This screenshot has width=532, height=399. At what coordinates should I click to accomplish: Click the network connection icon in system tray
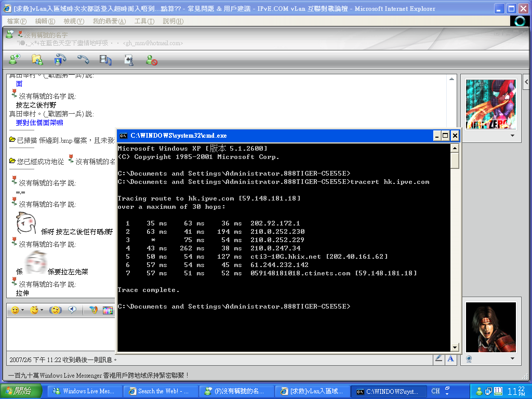[x=488, y=391]
